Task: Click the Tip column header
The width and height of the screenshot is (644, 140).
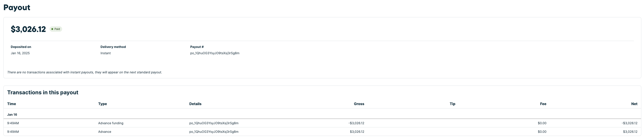Action: 452,104
